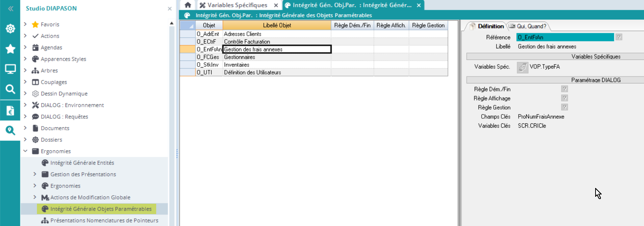Collapse the left sidebar with double chevron
Screen dimensions: 644x226
coord(10,8)
